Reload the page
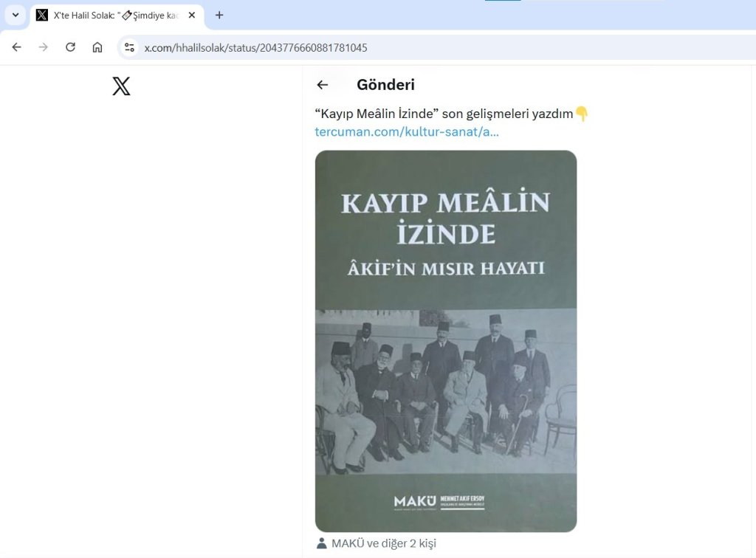Image resolution: width=756 pixels, height=558 pixels. (70, 47)
